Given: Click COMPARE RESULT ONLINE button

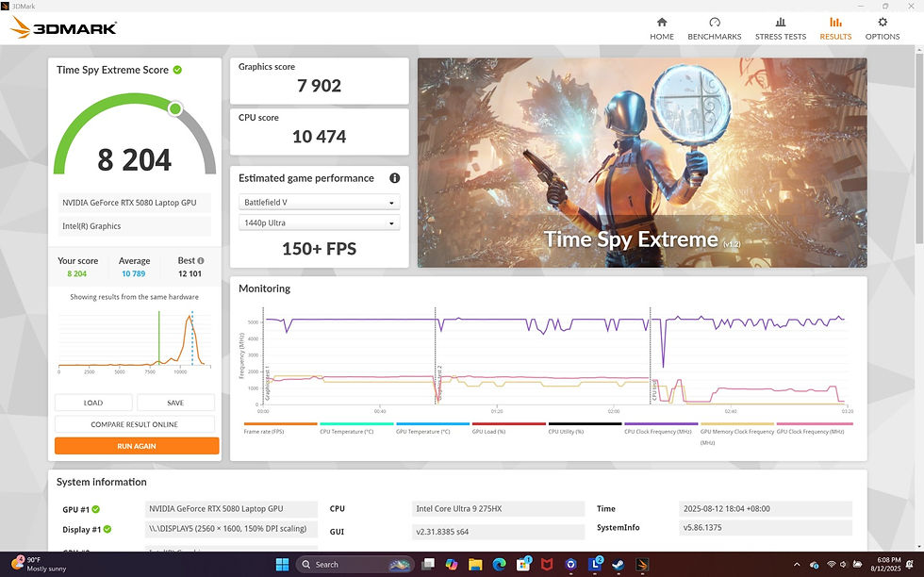Looking at the screenshot, I should pos(134,424).
